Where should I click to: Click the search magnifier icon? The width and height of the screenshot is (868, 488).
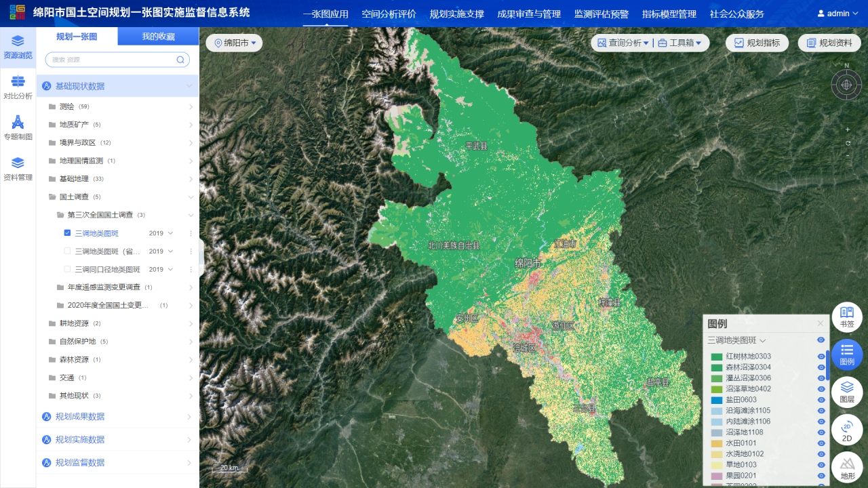click(x=180, y=60)
